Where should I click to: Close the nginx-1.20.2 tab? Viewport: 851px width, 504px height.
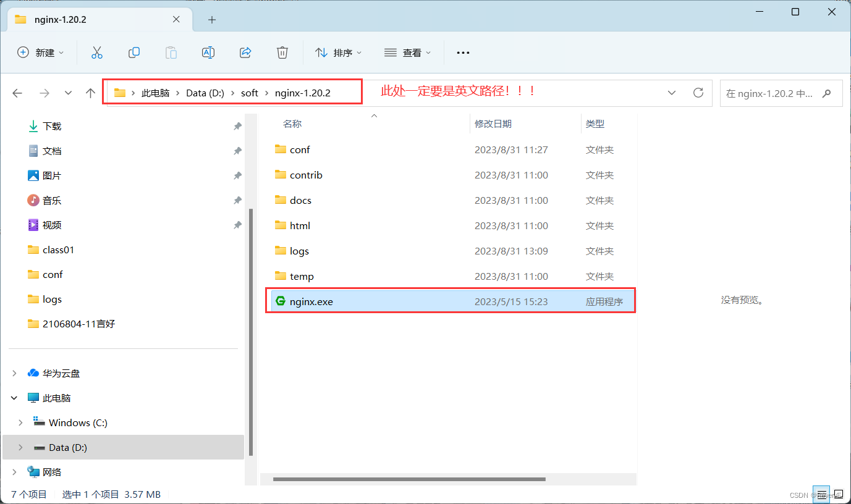click(x=176, y=20)
